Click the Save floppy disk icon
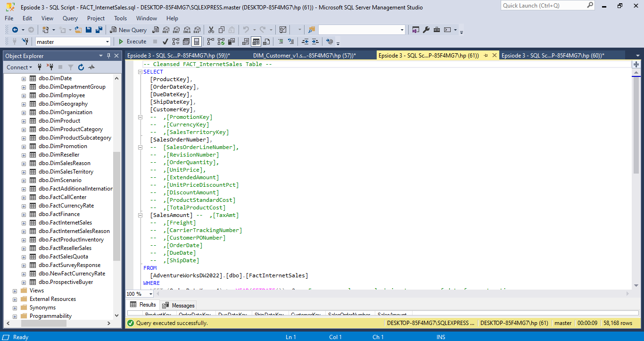 (x=88, y=30)
